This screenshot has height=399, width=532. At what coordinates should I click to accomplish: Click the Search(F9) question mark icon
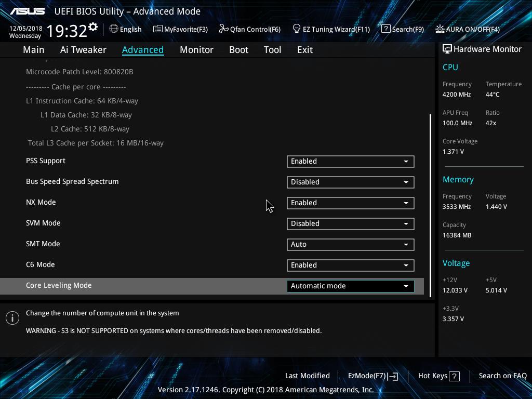[x=386, y=29]
